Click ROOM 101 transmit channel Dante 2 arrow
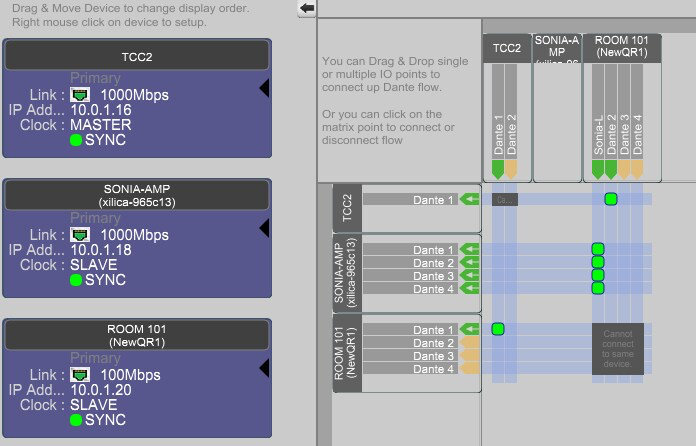This screenshot has width=696, height=446. pyautogui.click(x=611, y=170)
